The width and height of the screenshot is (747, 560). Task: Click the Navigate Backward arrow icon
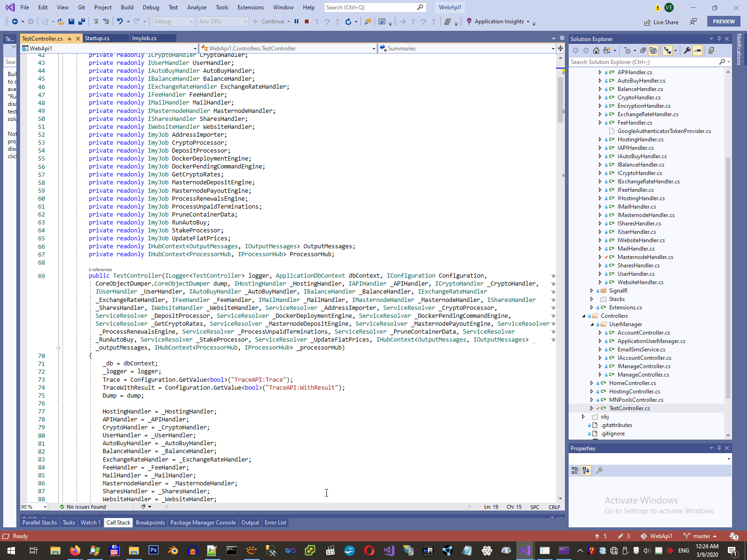coord(15,21)
